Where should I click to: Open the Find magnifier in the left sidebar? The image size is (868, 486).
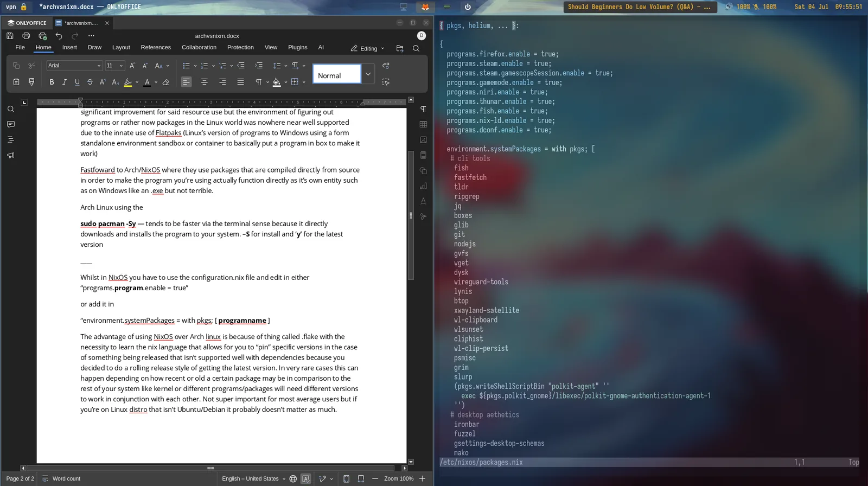[10, 109]
